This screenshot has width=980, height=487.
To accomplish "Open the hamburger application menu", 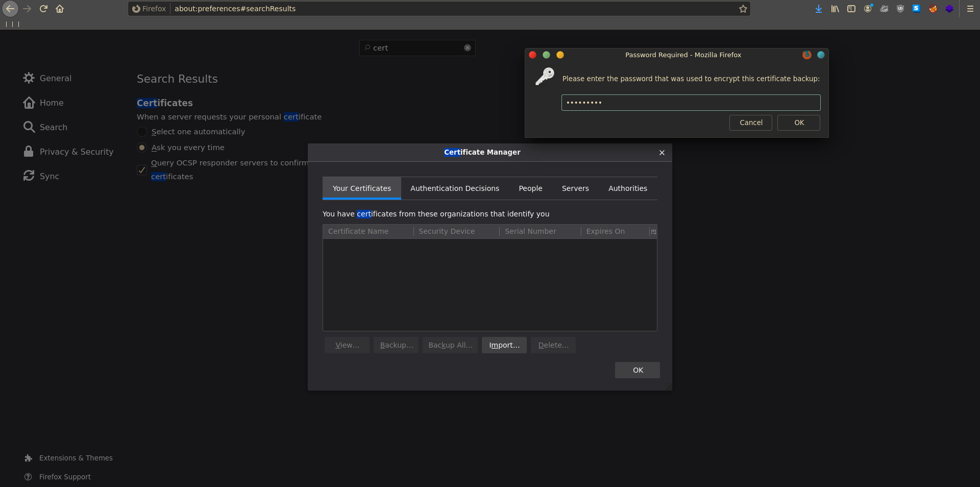I will pos(970,9).
